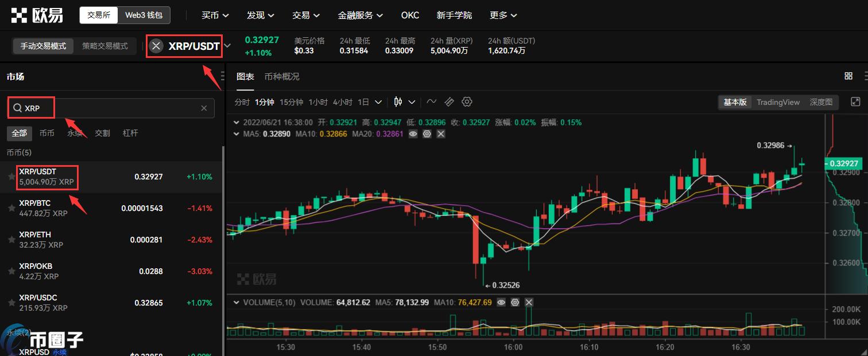
Task: Select the XRP/USDC market row
Action: coord(111,303)
